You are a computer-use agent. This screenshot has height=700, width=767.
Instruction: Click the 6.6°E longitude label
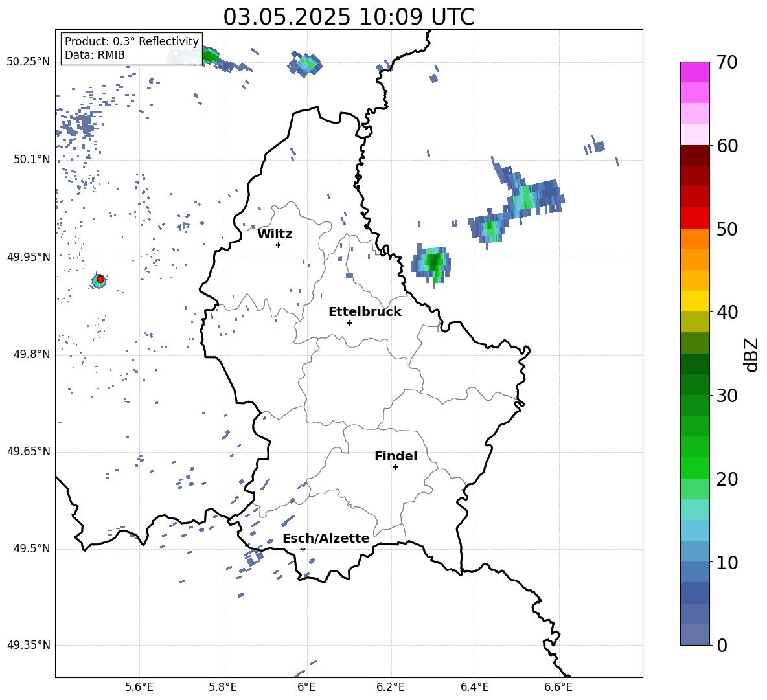pos(558,687)
